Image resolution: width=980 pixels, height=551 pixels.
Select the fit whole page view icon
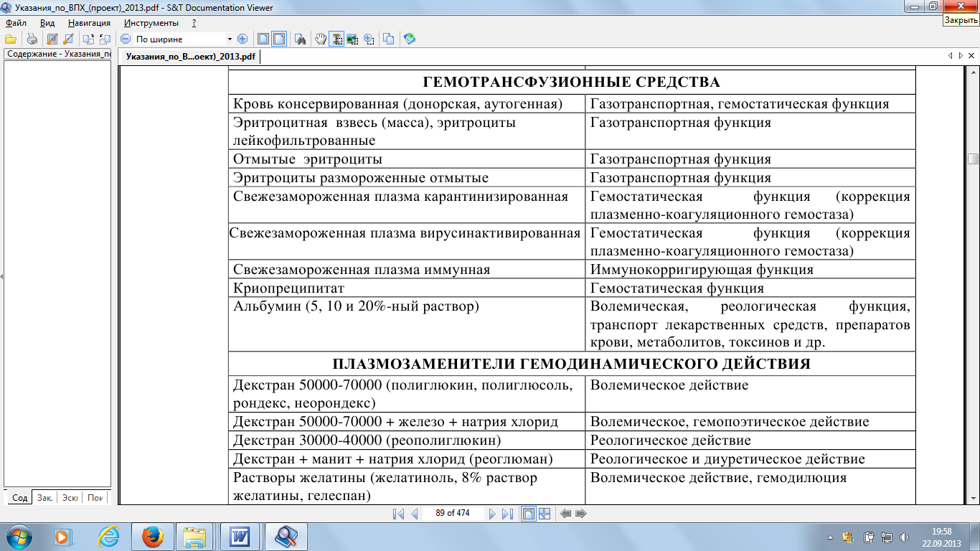[x=263, y=39]
